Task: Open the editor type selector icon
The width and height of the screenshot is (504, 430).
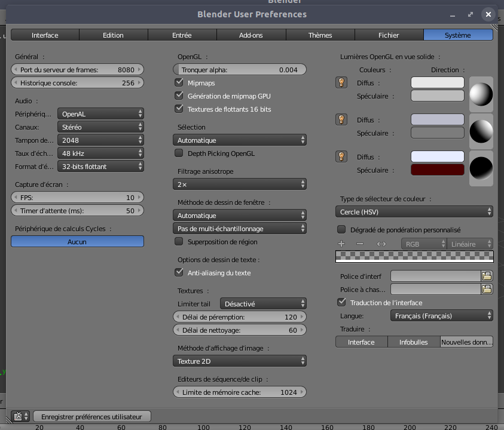Action: [20, 416]
